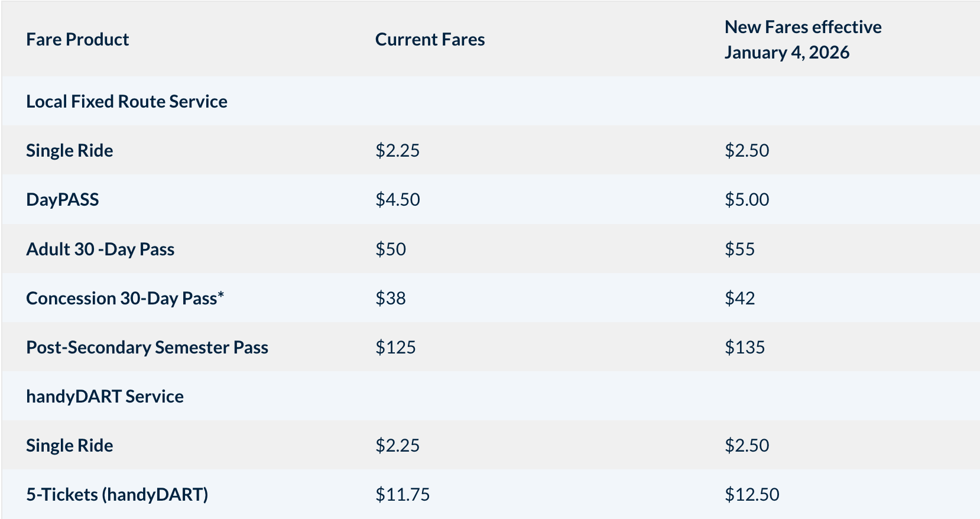This screenshot has width=980, height=519.
Task: Click the Adult pass new fare $55
Action: [x=740, y=249]
